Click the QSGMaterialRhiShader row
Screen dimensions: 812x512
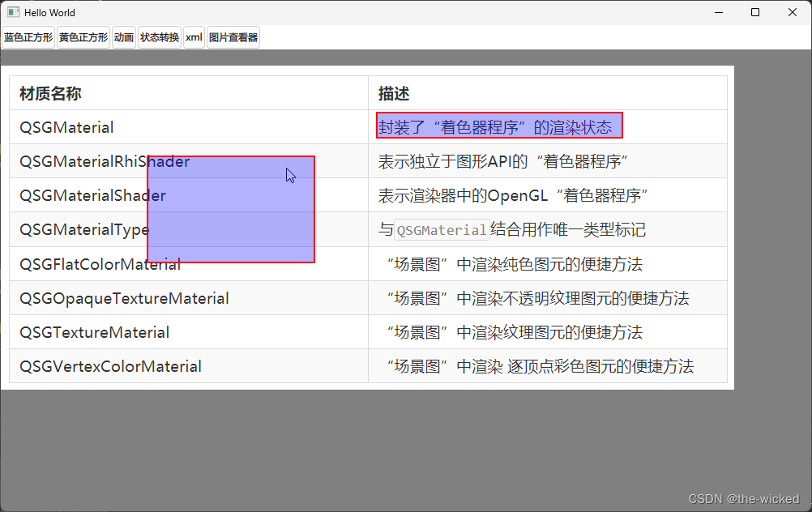[105, 161]
